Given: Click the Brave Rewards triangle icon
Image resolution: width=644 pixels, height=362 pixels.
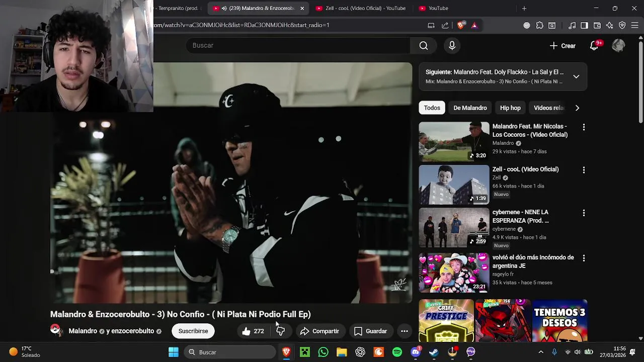Looking at the screenshot, I should click(474, 25).
